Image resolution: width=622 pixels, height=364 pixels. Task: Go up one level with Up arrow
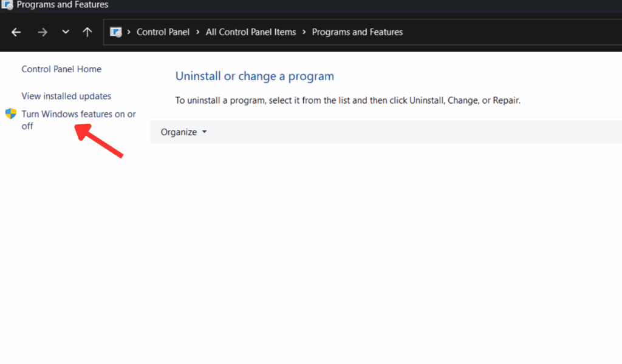(87, 32)
